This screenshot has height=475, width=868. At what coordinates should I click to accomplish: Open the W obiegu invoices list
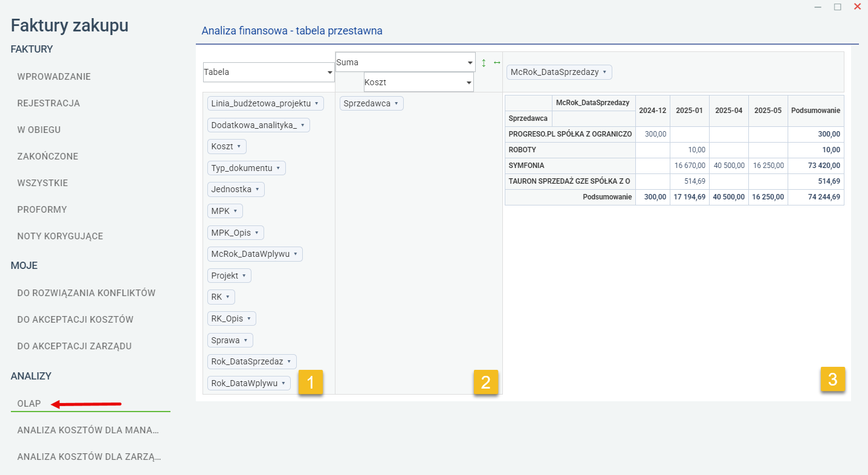tap(39, 130)
